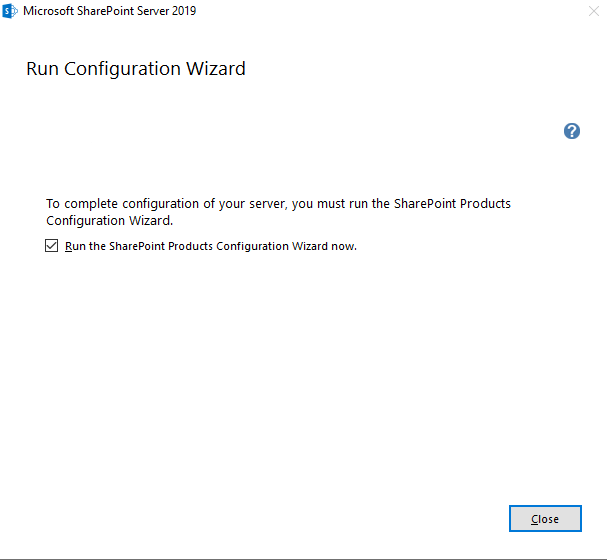Click the Close button
This screenshot has width=607, height=560.
(x=545, y=518)
